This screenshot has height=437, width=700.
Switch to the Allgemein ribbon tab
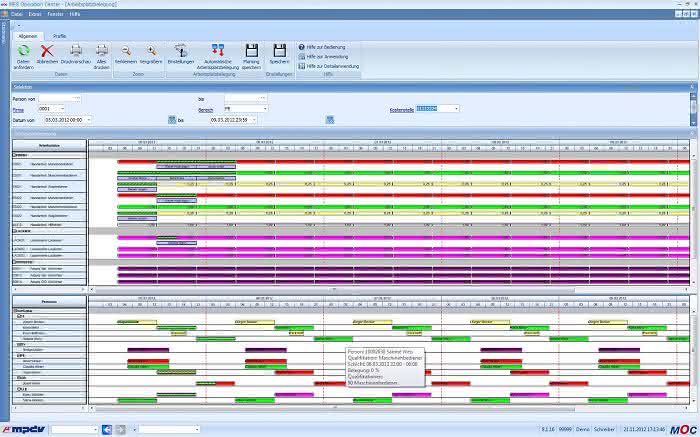pyautogui.click(x=28, y=36)
